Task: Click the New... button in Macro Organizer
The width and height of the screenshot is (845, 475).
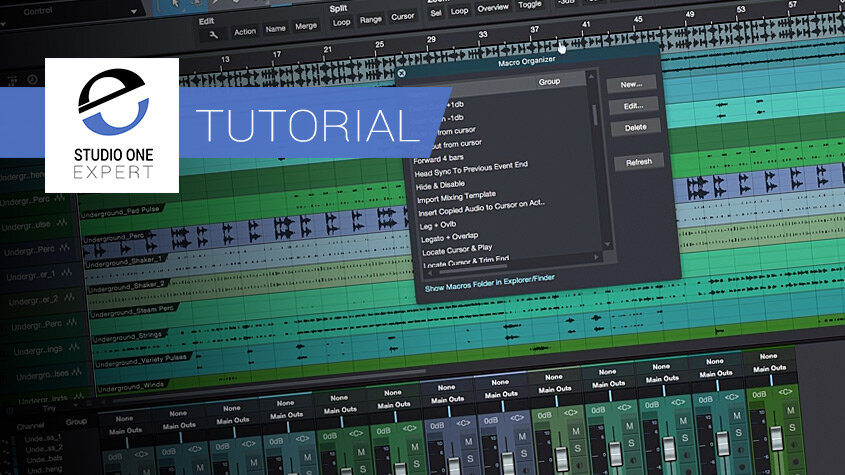Action: coord(631,84)
